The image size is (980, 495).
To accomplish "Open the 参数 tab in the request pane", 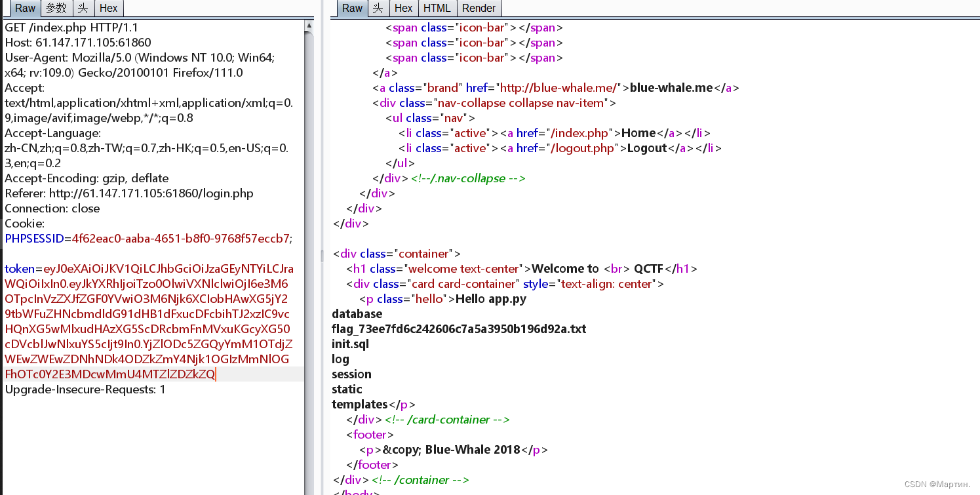I will coord(56,8).
